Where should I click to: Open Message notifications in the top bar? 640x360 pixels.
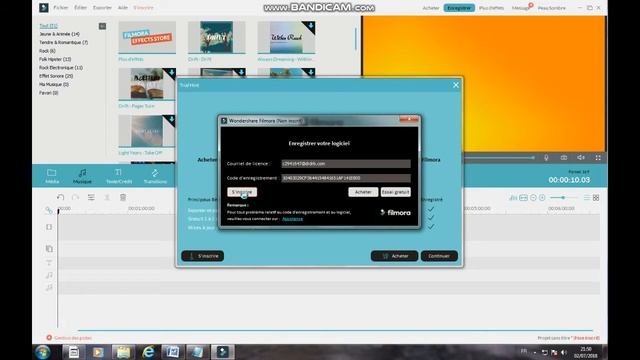(x=521, y=8)
